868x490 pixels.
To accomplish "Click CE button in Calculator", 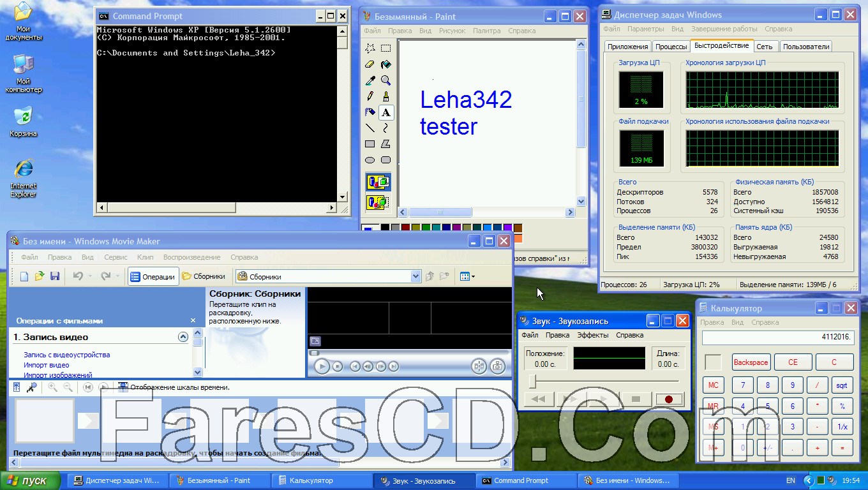I will pyautogui.click(x=793, y=362).
